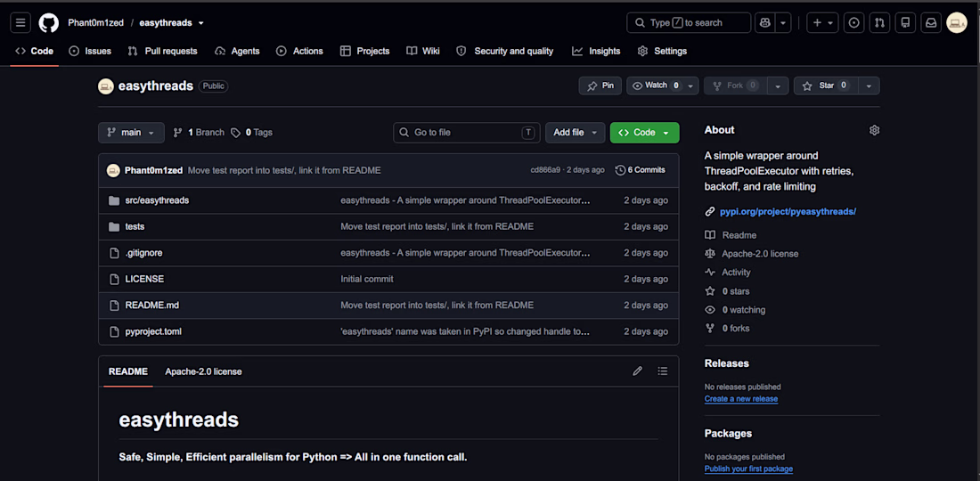The image size is (980, 481).
Task: Open the Readme link in About
Action: click(x=739, y=235)
